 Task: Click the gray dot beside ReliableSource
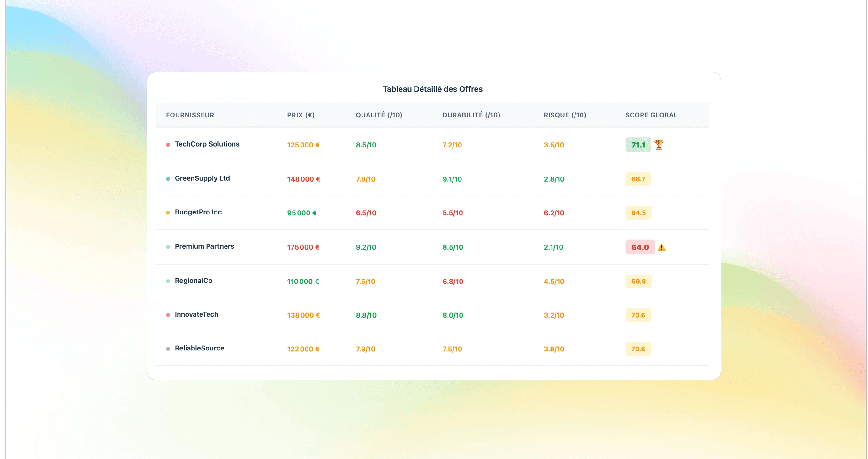coord(168,349)
